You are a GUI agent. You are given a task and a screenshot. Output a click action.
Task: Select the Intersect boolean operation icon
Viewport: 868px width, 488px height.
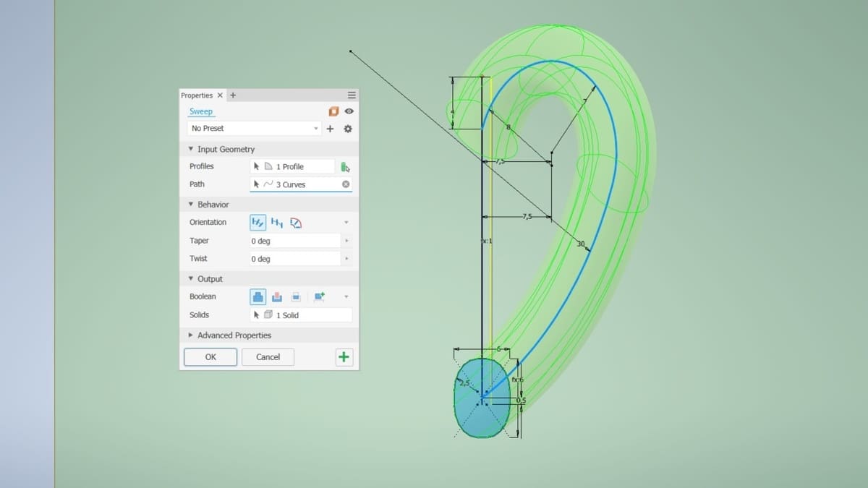295,296
